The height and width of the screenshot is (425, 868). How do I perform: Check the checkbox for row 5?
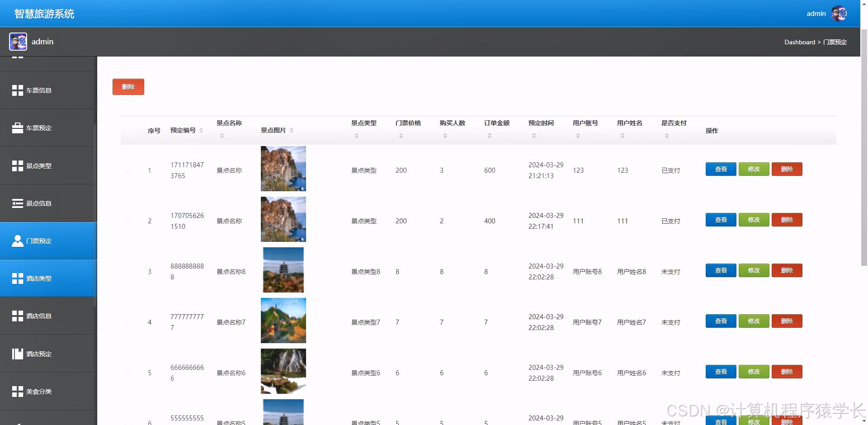coord(128,373)
